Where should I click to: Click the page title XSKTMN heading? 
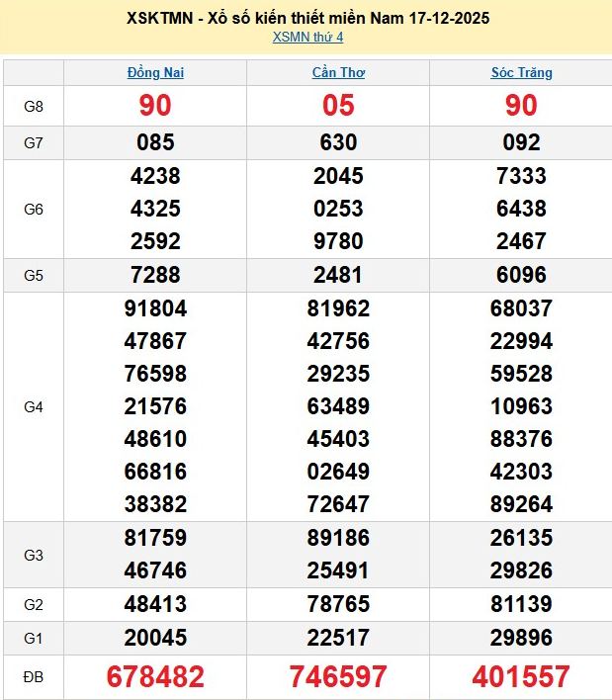point(307,18)
